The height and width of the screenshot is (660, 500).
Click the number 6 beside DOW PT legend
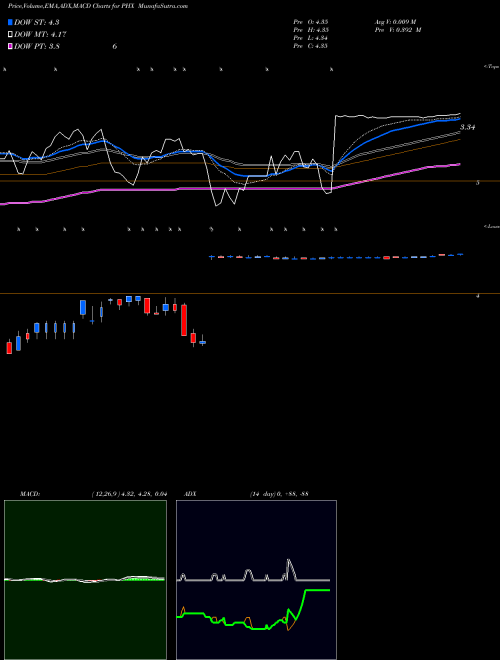pyautogui.click(x=114, y=46)
